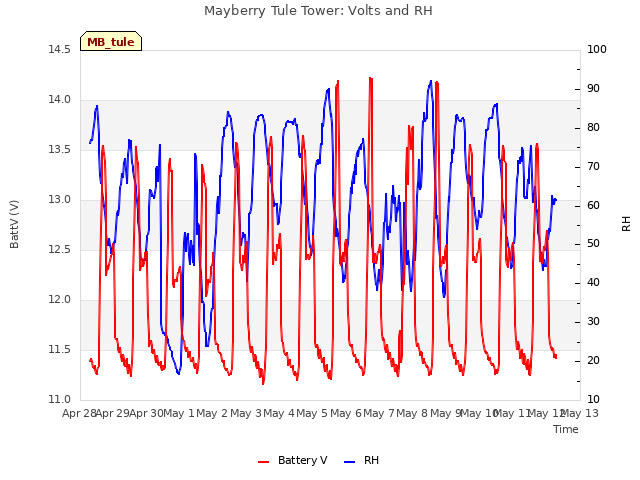Viewport: 640px width, 480px height.
Task: Click the Apr 30 date tick label
Action: pyautogui.click(x=146, y=414)
